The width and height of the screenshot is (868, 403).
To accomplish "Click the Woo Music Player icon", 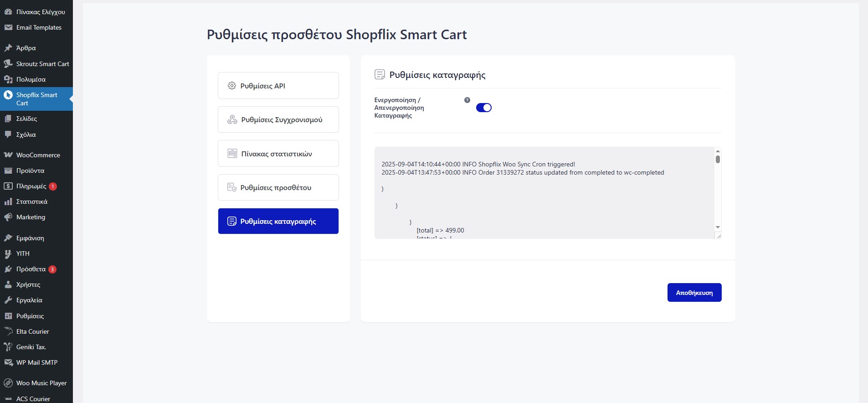I will tap(8, 383).
